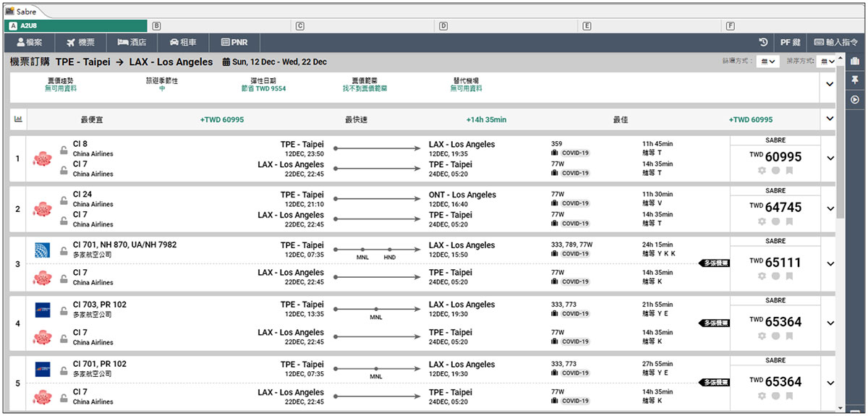Collapse the fare insights panel chevron

coord(830,84)
